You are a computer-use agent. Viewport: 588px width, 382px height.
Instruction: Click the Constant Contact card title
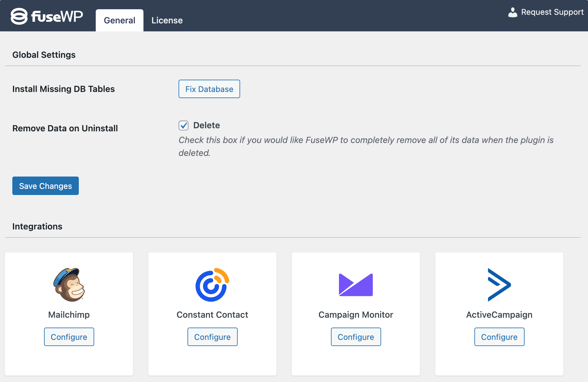point(212,315)
